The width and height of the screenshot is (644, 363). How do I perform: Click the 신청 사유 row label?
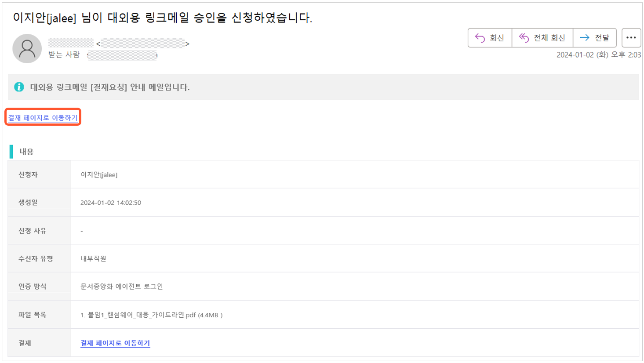click(32, 231)
